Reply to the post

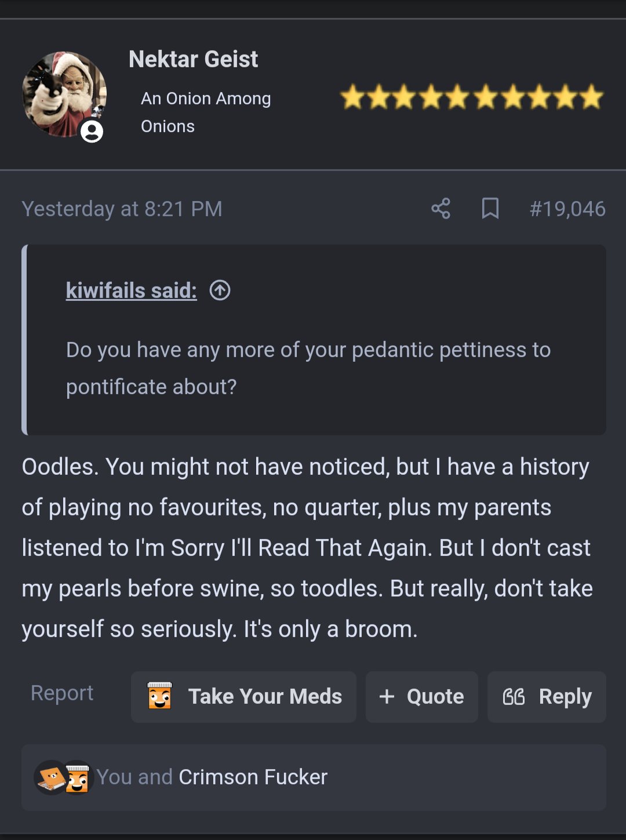click(547, 697)
